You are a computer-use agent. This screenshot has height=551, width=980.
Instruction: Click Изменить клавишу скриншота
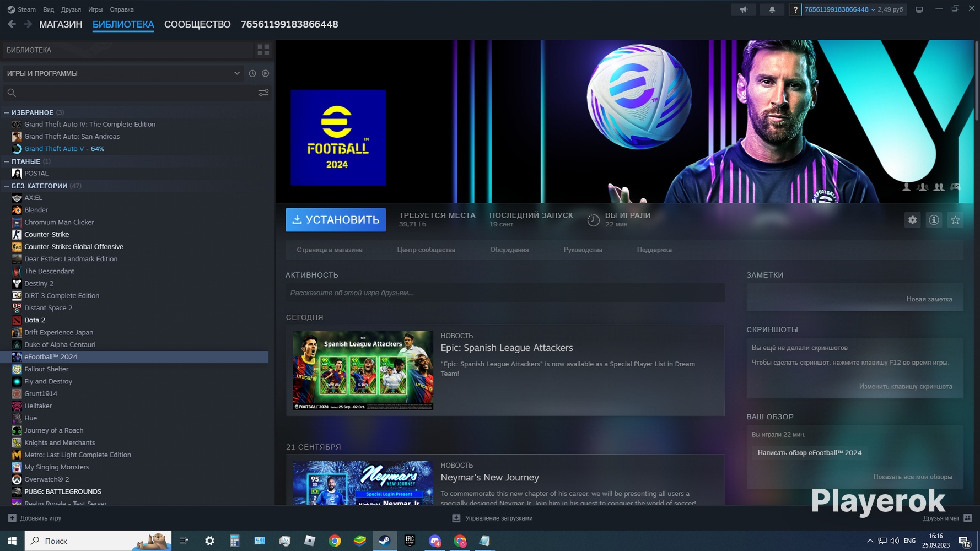pos(906,386)
